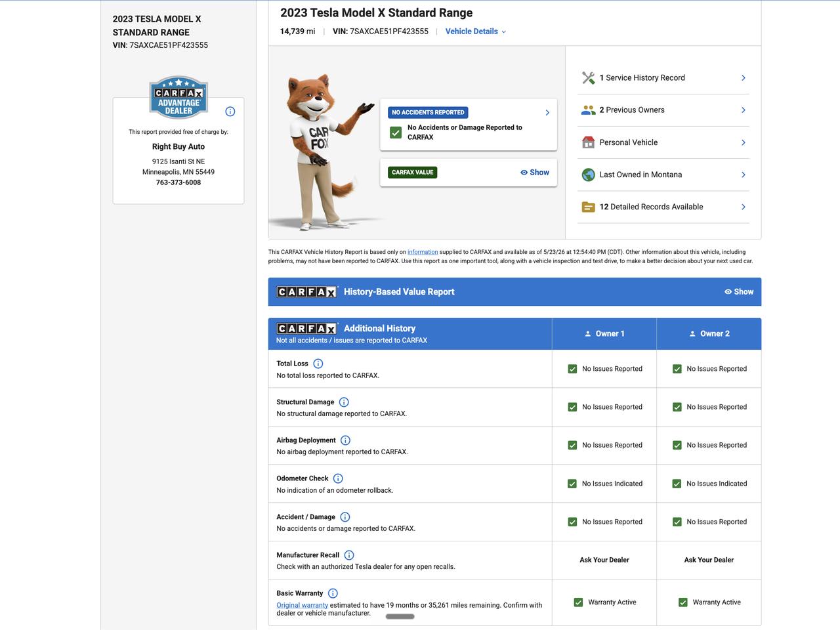Click 'No Issues Indicated' under Owner 2

point(717,484)
